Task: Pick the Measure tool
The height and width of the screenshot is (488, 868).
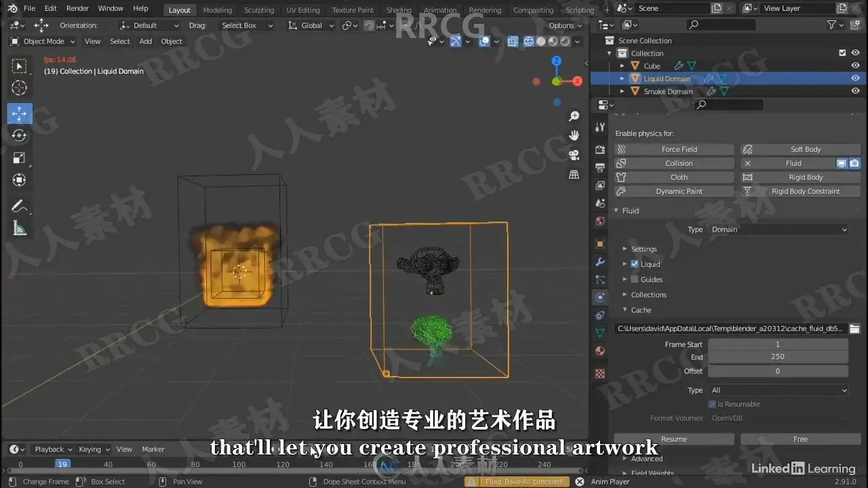Action: [20, 229]
